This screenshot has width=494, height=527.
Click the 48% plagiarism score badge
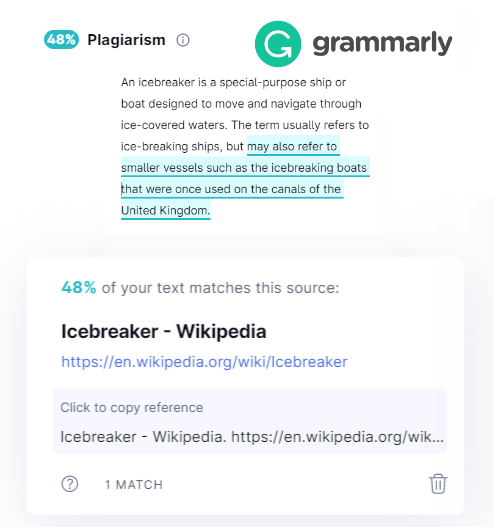coord(61,40)
